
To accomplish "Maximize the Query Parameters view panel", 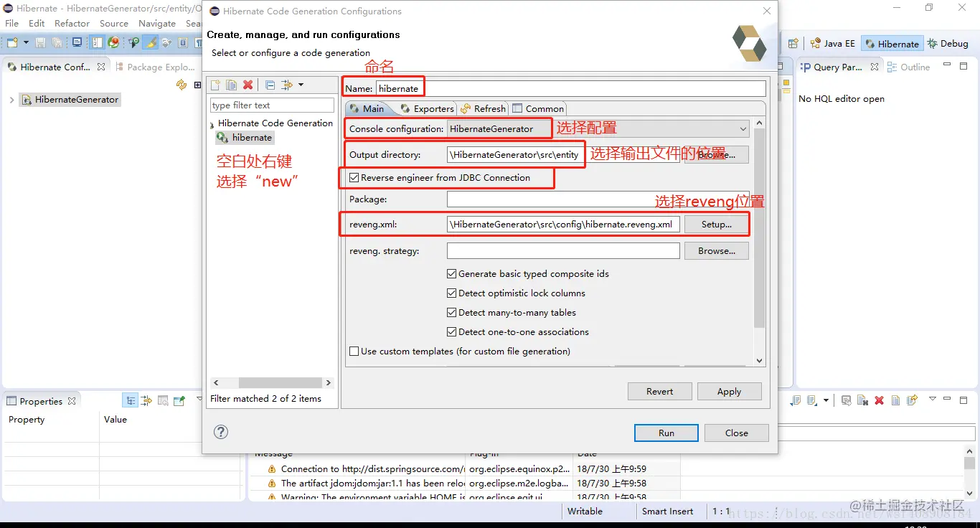I will [965, 66].
